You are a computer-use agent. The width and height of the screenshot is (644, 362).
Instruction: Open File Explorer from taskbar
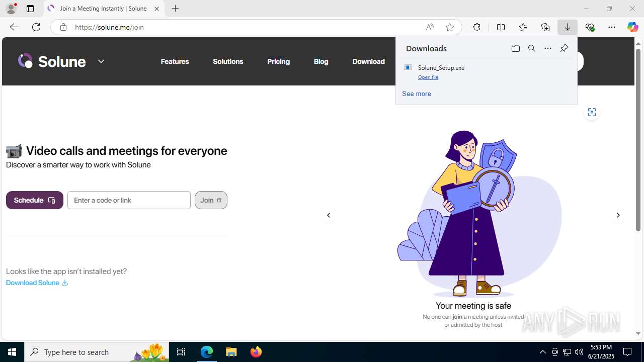click(231, 352)
